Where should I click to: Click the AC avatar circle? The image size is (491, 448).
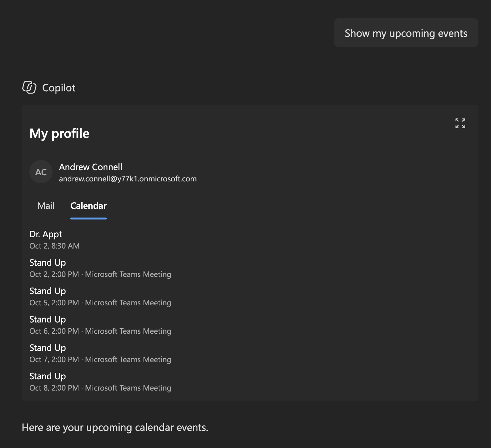41,172
